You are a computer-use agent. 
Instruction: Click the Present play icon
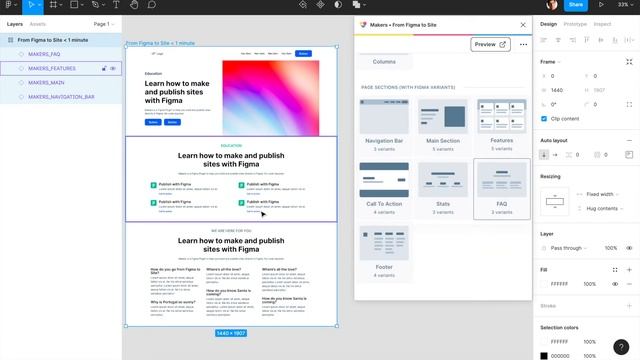[601, 5]
